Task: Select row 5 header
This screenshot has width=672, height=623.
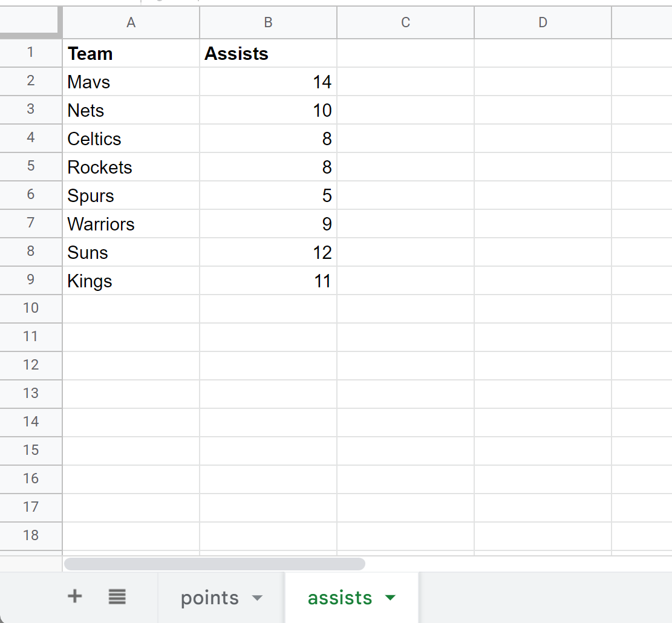Action: point(31,166)
